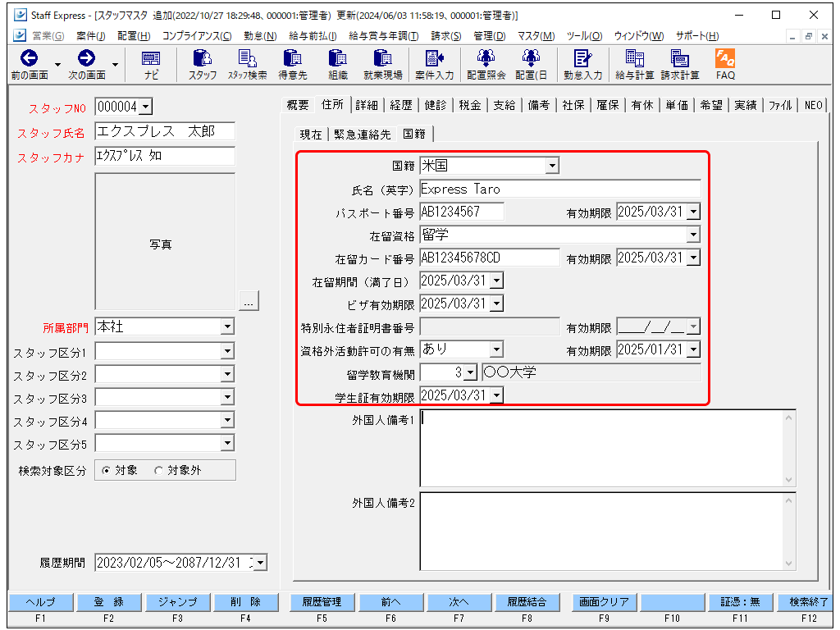Viewport: 840px width, 630px height.
Task: Switch to the 詳細 tab
Action: pyautogui.click(x=367, y=105)
